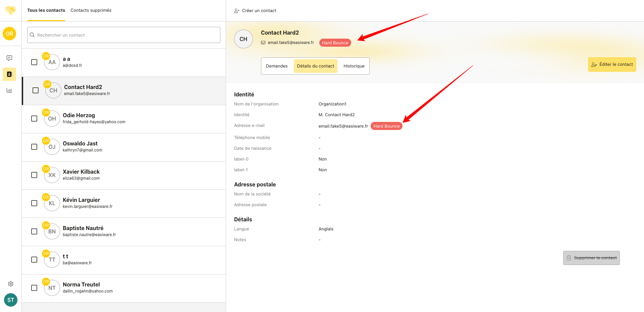Image resolution: width=644 pixels, height=312 pixels.
Task: Click Éditer le contact button
Action: (x=612, y=64)
